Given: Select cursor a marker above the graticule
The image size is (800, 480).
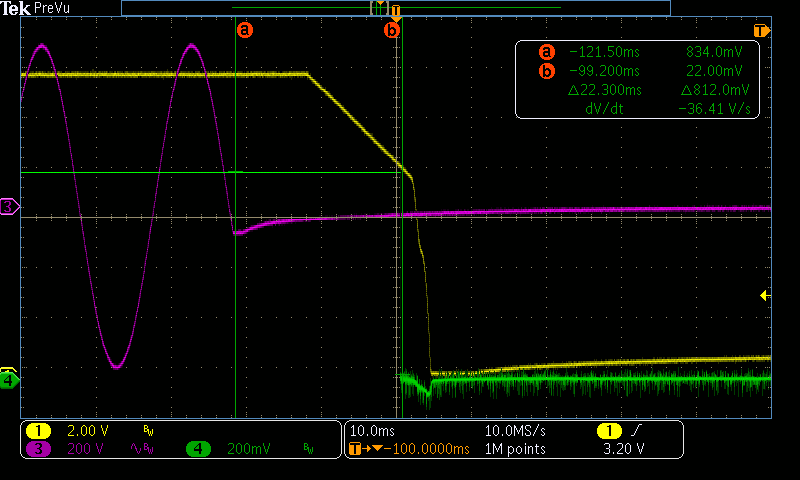Looking at the screenshot, I should click(x=245, y=30).
